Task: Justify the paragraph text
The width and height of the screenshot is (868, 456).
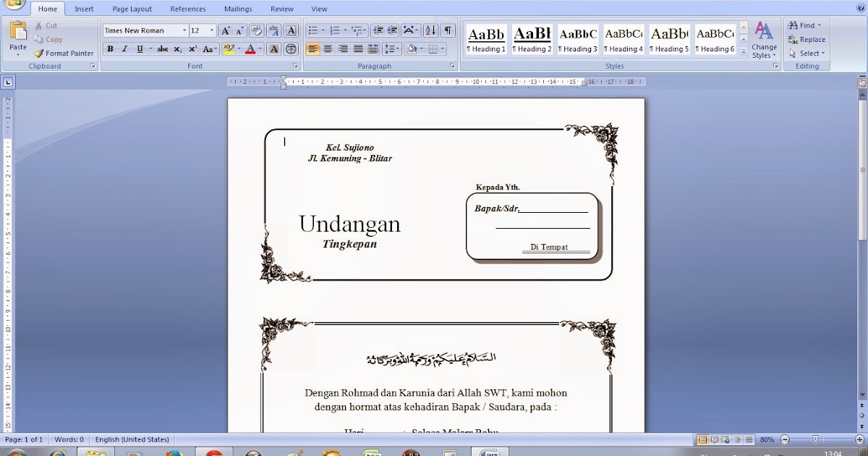Action: [358, 49]
